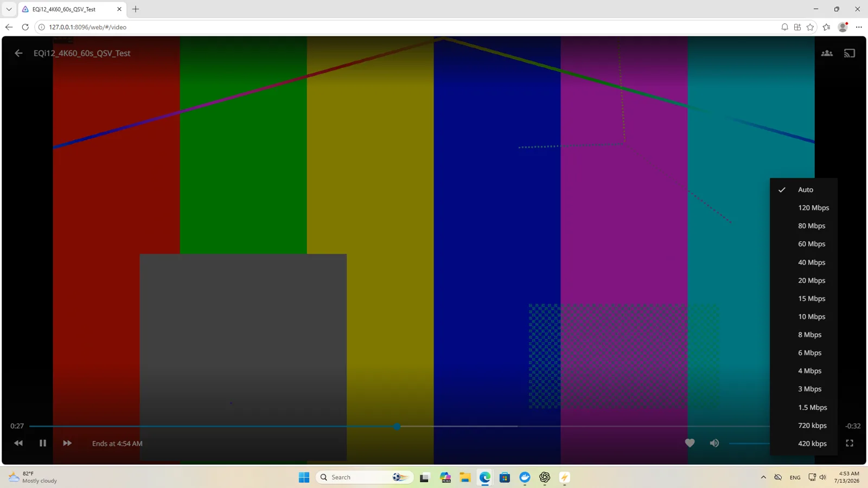Image resolution: width=868 pixels, height=488 pixels.
Task: Click the browser back button
Action: [9, 27]
